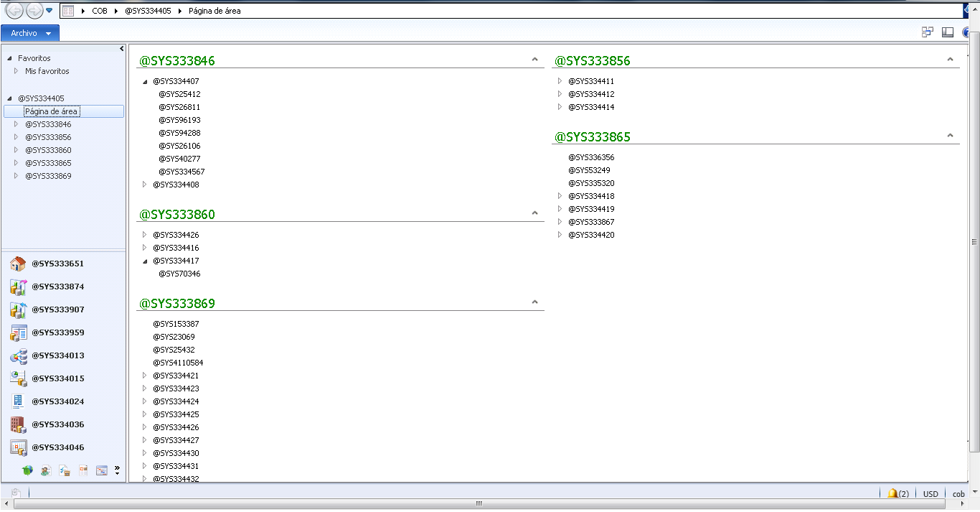Click the green globe icon in module strip
The height and width of the screenshot is (512, 980).
(27, 470)
